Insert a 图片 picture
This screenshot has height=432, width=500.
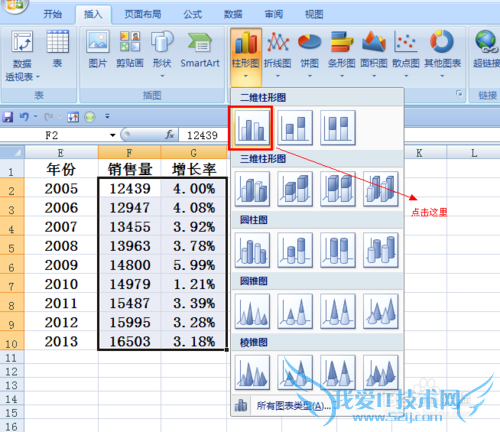(98, 50)
